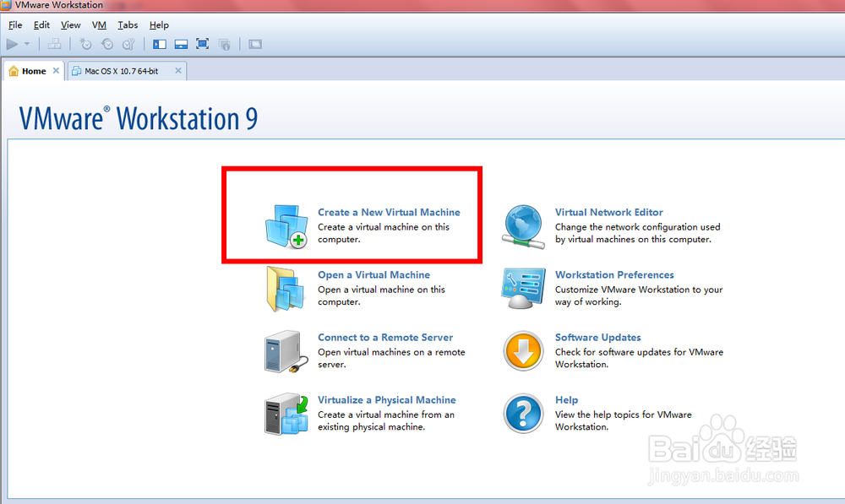This screenshot has height=504, width=845.
Task: Click the Virtualize a Physical Machine icon
Action: (286, 414)
